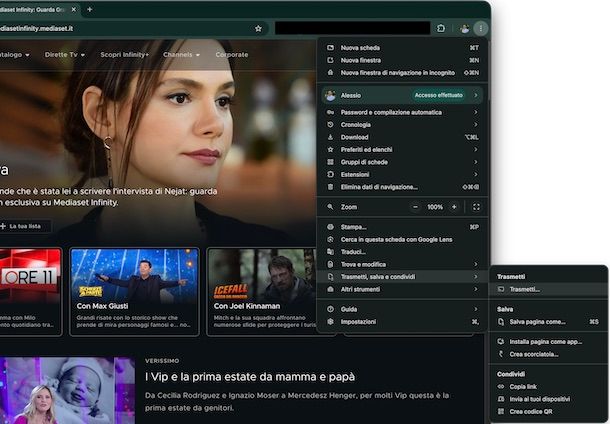610x424 pixels.
Task: Click Scopri Infinity+ nav link
Action: 124,55
